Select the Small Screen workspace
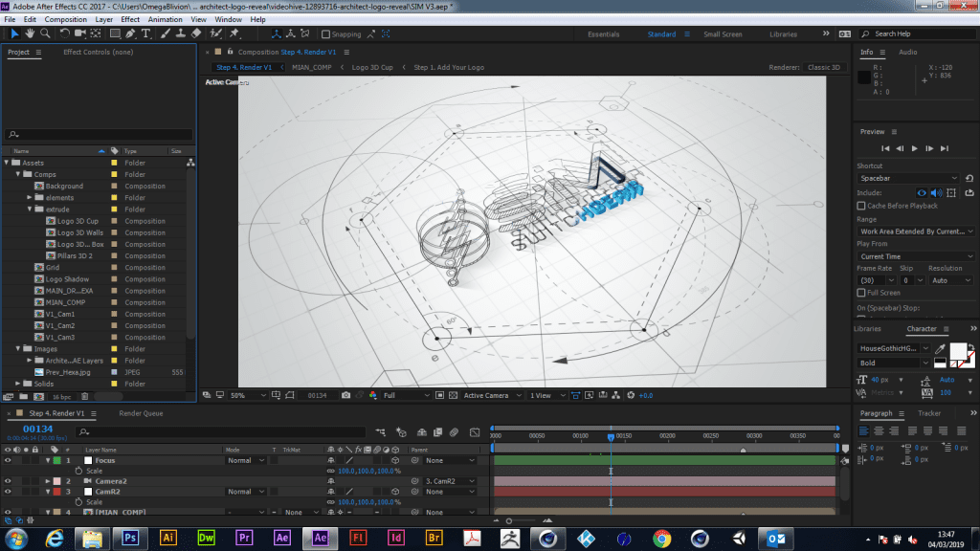This screenshot has width=980, height=551. pyautogui.click(x=723, y=34)
